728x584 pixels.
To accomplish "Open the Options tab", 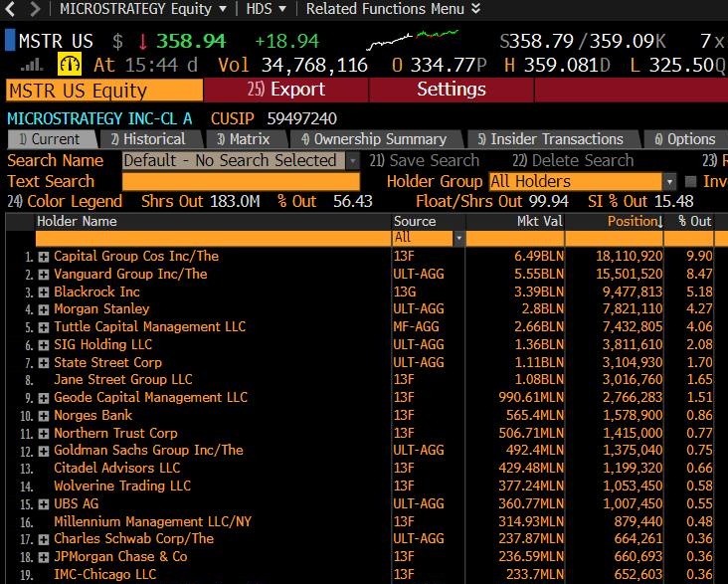I will 685,139.
